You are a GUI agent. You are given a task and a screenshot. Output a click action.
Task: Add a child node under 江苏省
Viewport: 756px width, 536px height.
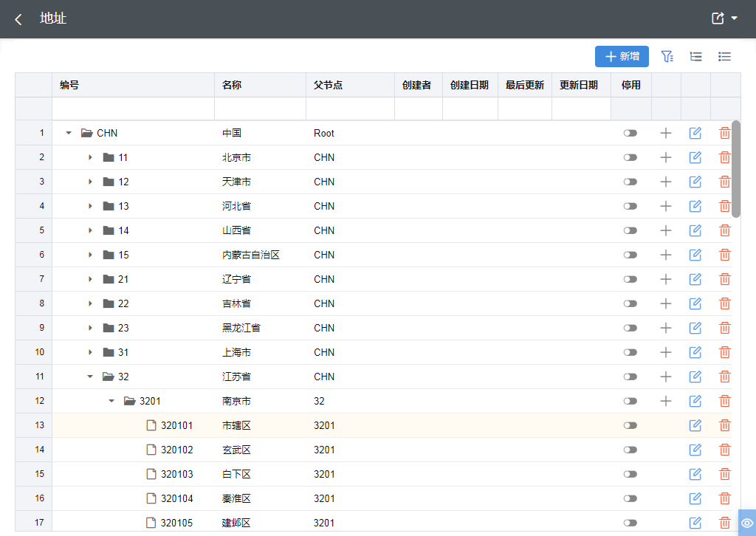coord(665,377)
